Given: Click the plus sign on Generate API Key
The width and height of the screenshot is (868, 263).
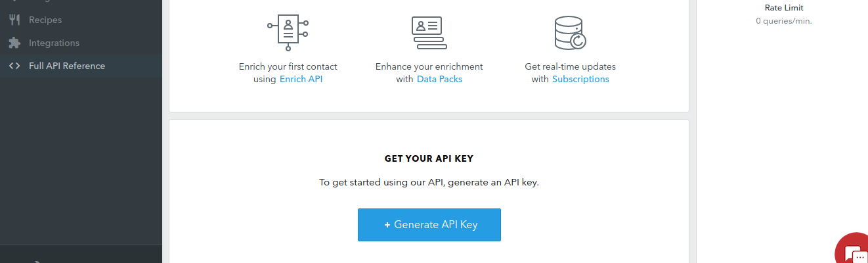Looking at the screenshot, I should coord(387,225).
